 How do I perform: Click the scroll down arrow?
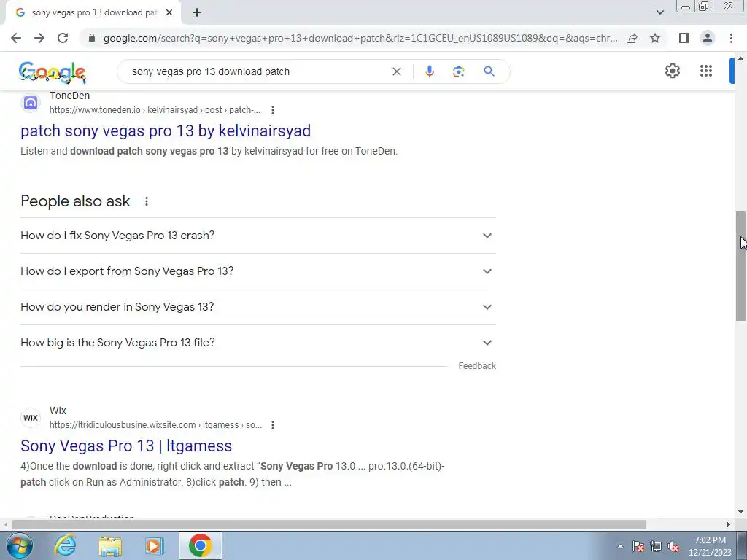coord(741,513)
